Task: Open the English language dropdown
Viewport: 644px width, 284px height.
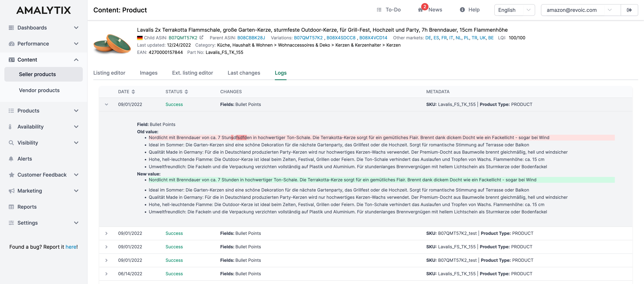Action: pos(515,10)
